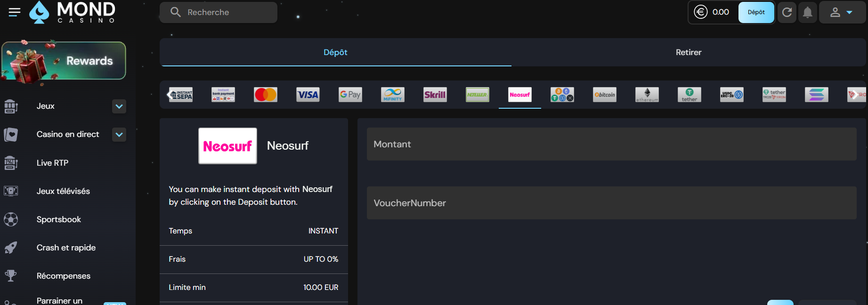Select tether TRC20 TRON payment method
This screenshot has width=868, height=305.
[774, 95]
